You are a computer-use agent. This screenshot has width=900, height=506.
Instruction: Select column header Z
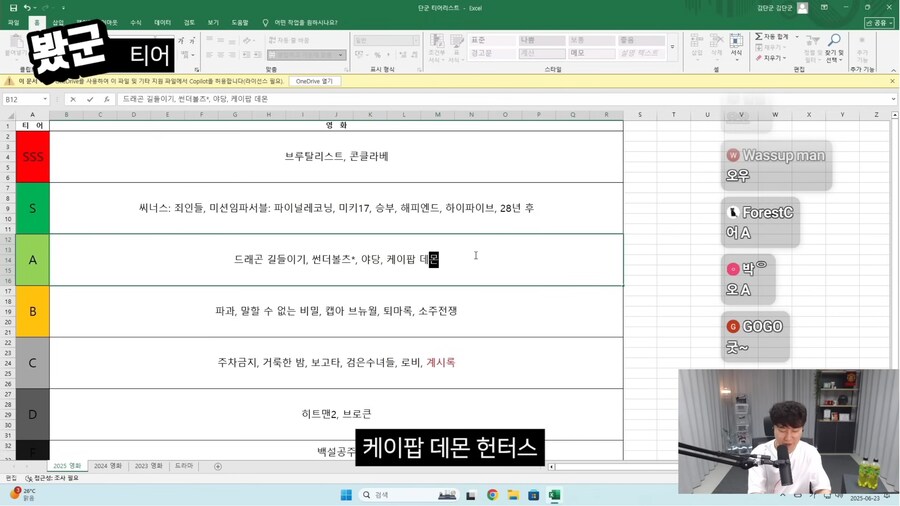coord(876,115)
